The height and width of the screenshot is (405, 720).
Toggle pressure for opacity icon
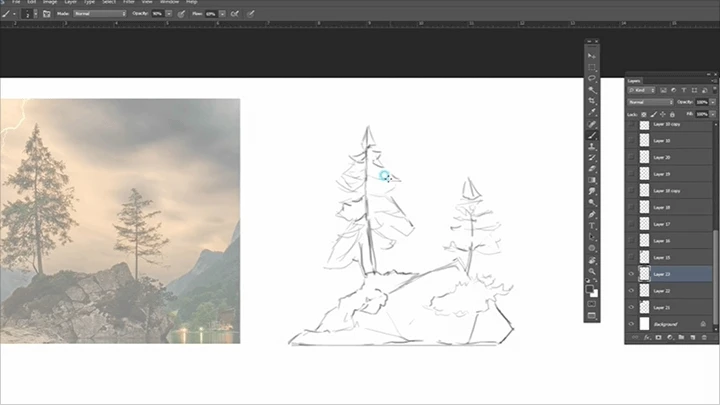click(181, 14)
